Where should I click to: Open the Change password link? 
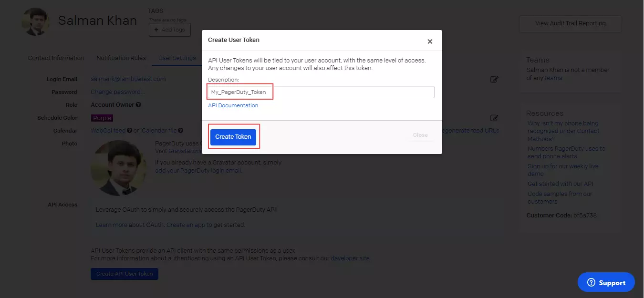[x=117, y=92]
